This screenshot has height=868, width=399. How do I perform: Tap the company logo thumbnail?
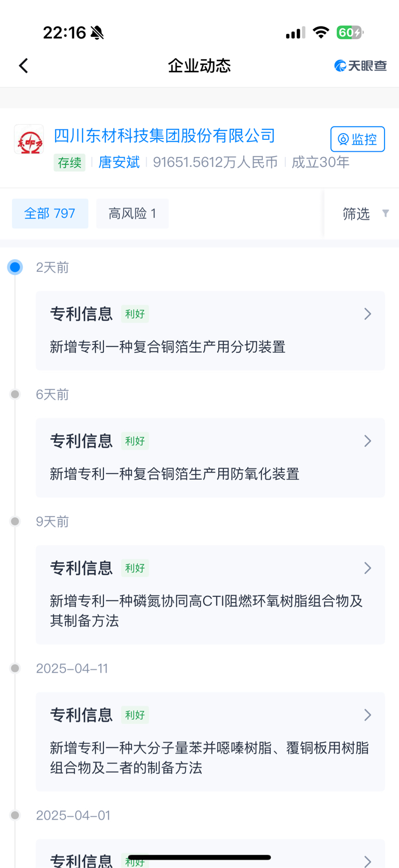click(x=29, y=140)
